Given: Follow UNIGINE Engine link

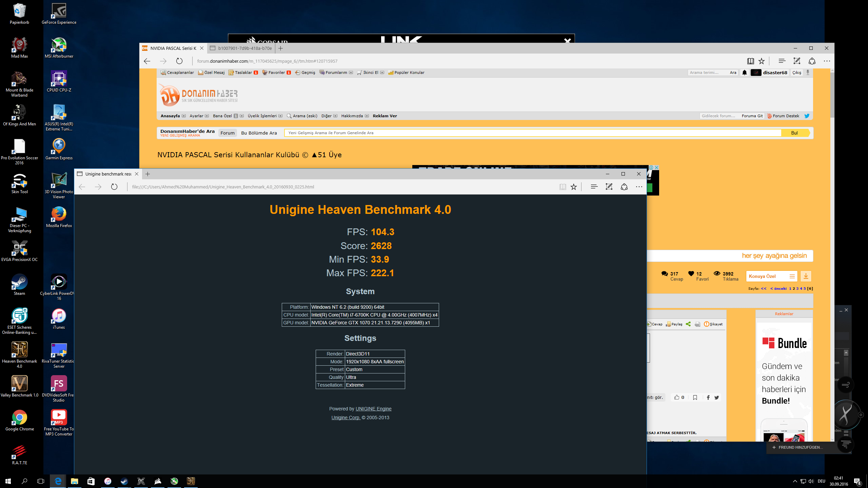Looking at the screenshot, I should [x=373, y=409].
